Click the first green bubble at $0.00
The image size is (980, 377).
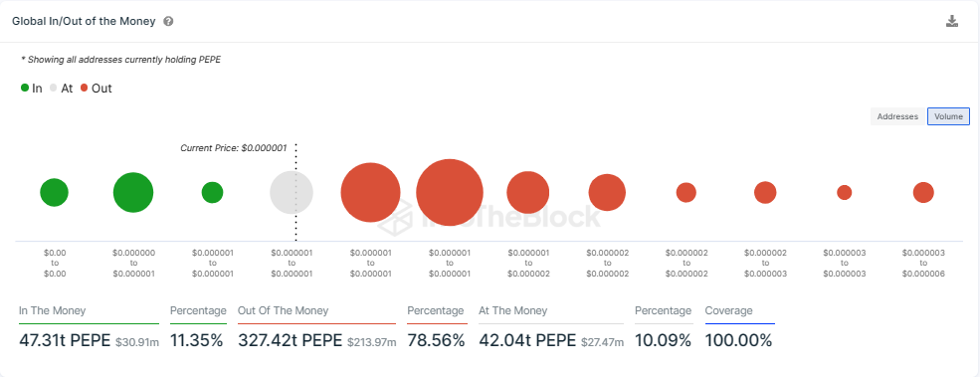[55, 192]
